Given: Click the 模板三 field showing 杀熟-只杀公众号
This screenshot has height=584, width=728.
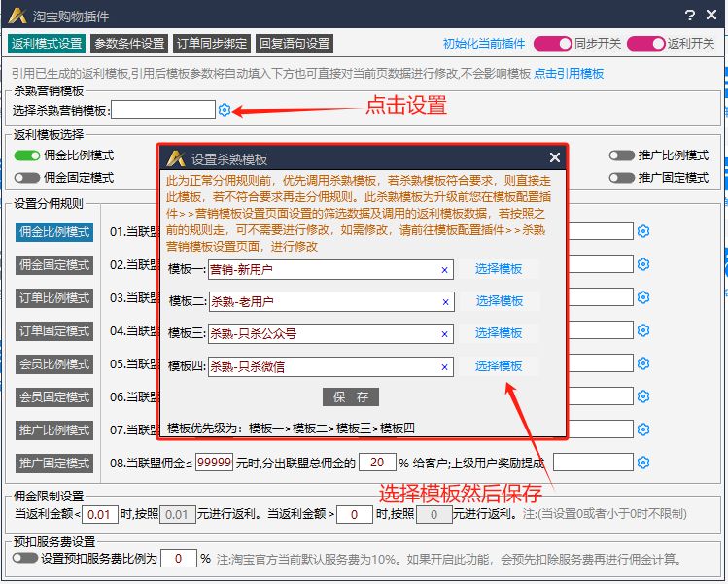Looking at the screenshot, I should tap(330, 333).
